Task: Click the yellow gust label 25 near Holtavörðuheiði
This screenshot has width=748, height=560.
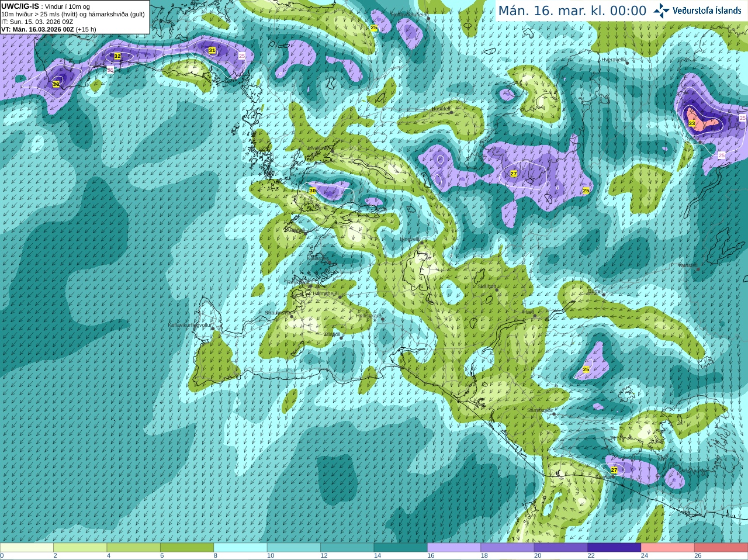Action: coord(374,28)
